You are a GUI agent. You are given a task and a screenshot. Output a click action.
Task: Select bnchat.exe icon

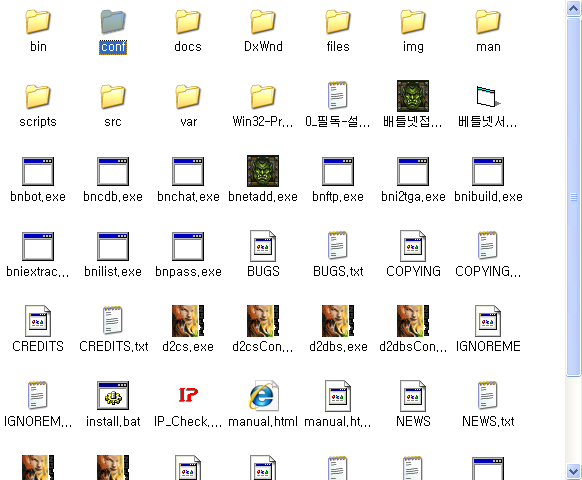coord(188,171)
